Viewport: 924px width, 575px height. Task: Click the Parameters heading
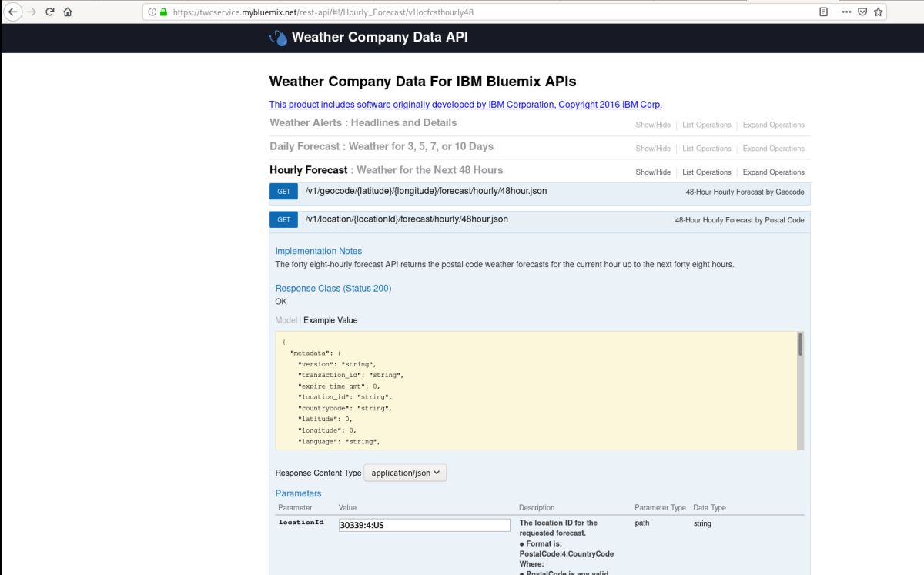coord(298,493)
